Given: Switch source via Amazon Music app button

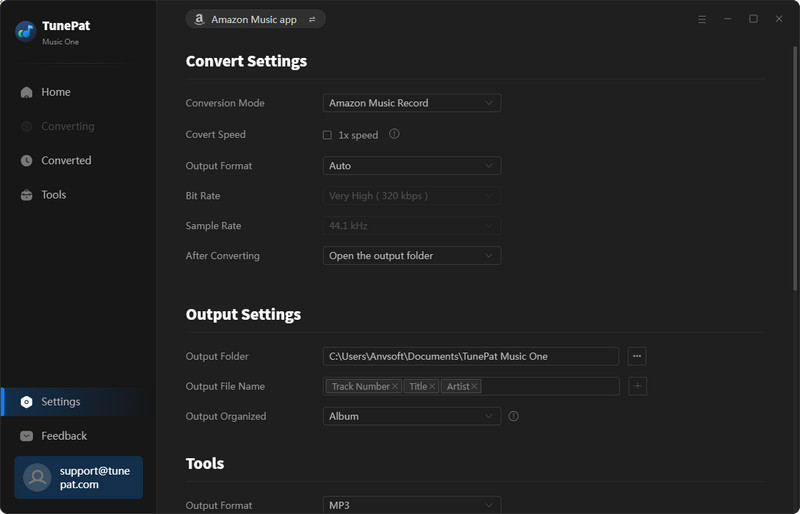Looking at the screenshot, I should point(256,19).
